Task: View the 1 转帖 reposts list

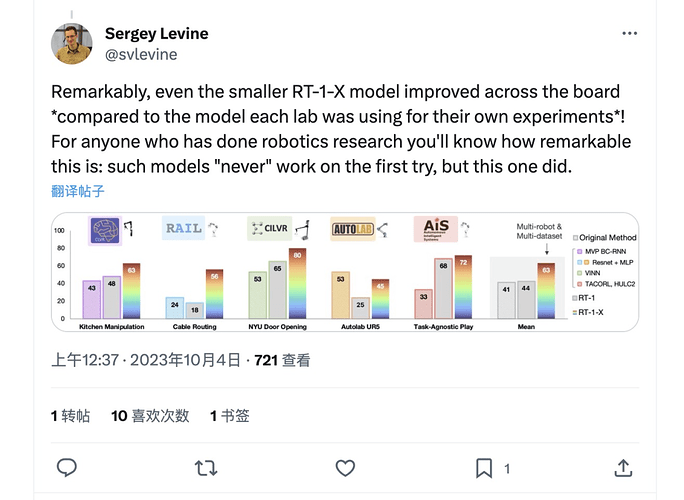Action: [x=70, y=415]
